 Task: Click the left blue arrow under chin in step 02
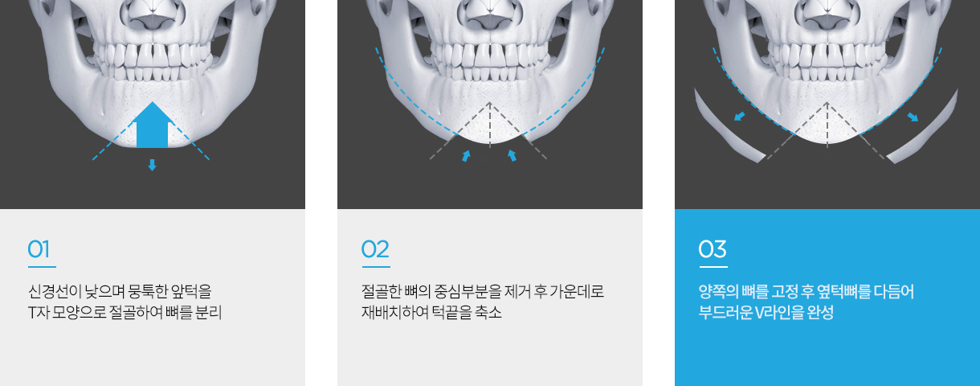(x=465, y=155)
